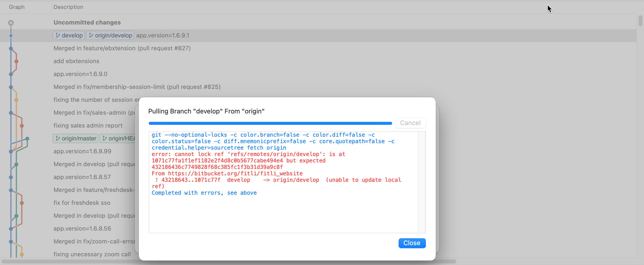Viewport: 644px width, 265px height.
Task: Click the graph node for 'fix for freshdesk sso'
Action: point(22,203)
